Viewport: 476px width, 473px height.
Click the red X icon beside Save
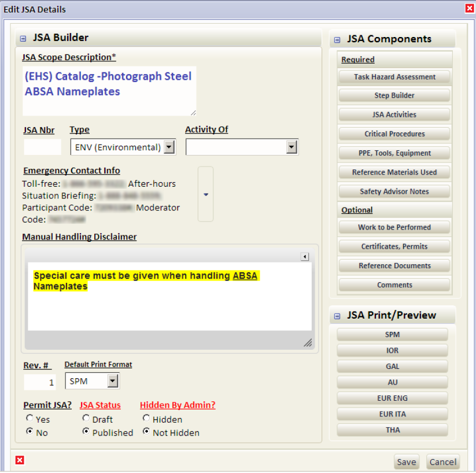point(20,460)
